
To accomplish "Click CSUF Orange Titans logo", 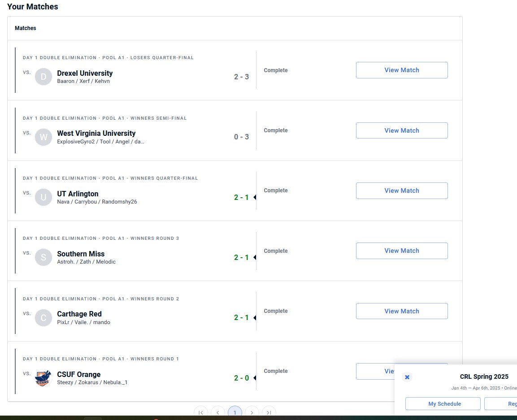I will [x=43, y=378].
